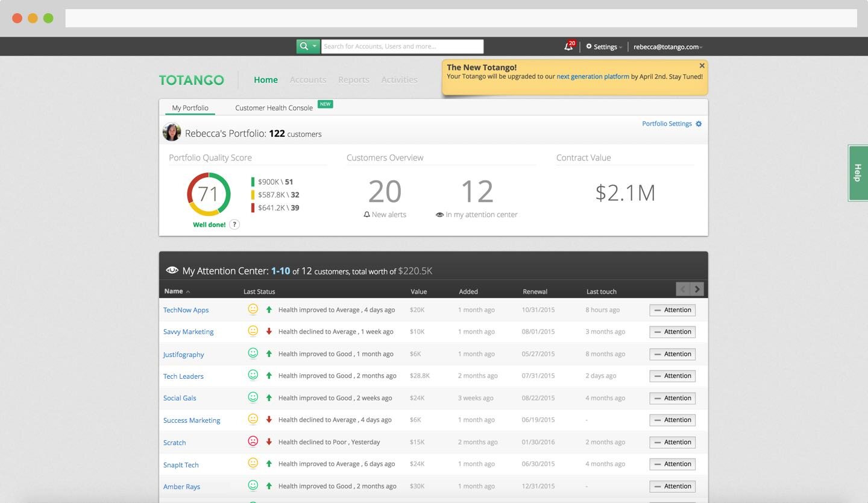Click the eye icon in My Attention Center header
Screen dimensions: 868x503
pos(172,270)
